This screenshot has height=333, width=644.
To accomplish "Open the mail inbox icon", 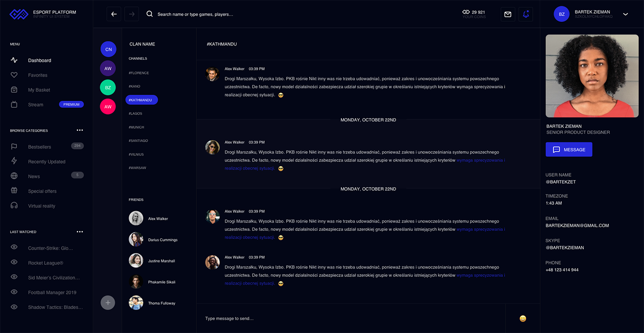I will point(508,14).
